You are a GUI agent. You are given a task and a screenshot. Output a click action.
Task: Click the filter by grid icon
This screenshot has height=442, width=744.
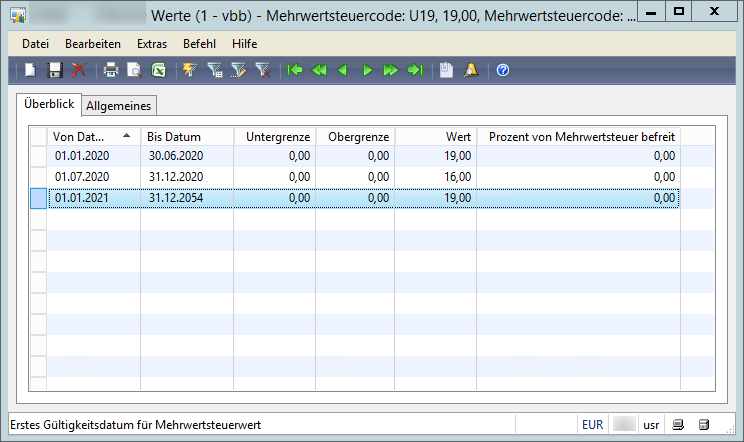click(x=214, y=70)
